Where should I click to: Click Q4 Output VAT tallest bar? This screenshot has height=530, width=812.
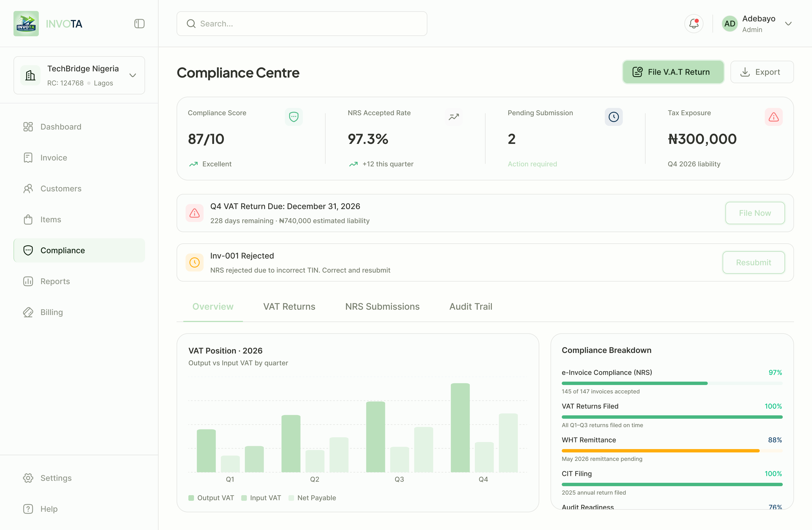(460, 428)
